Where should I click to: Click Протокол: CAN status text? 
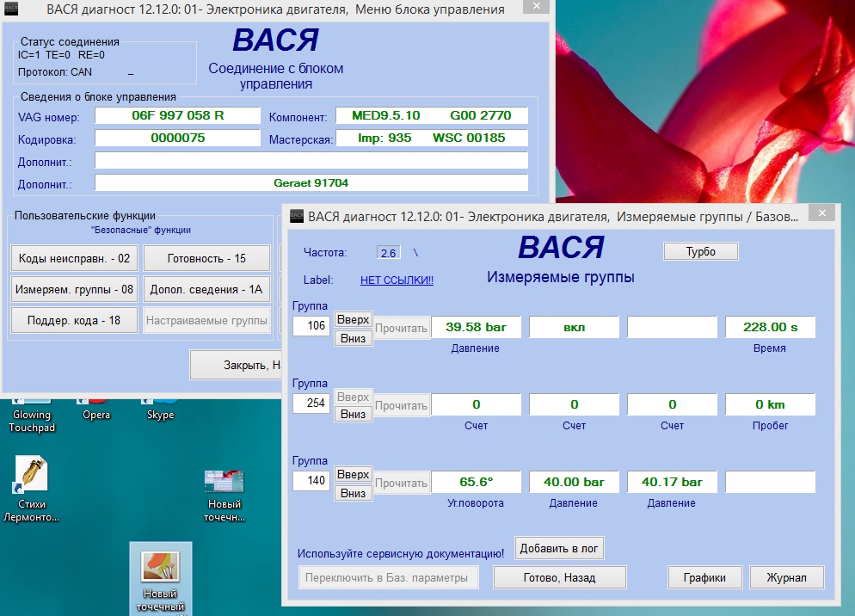tap(54, 72)
